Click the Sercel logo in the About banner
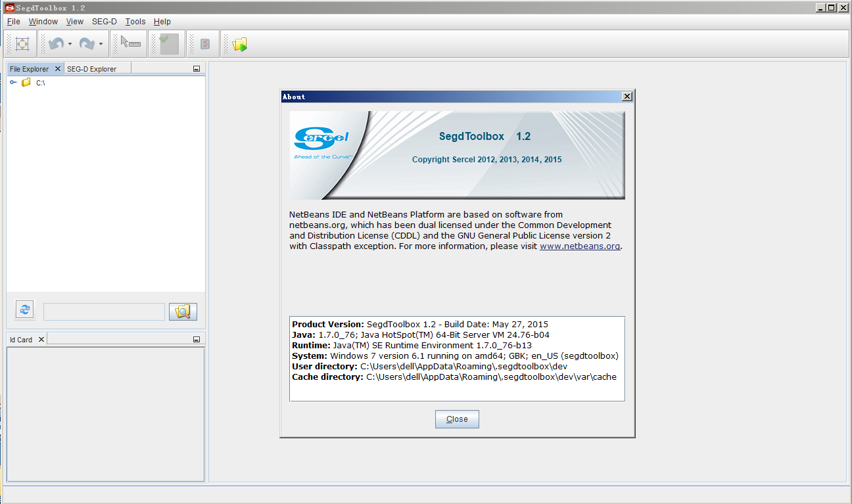The image size is (852, 504). pos(322,143)
